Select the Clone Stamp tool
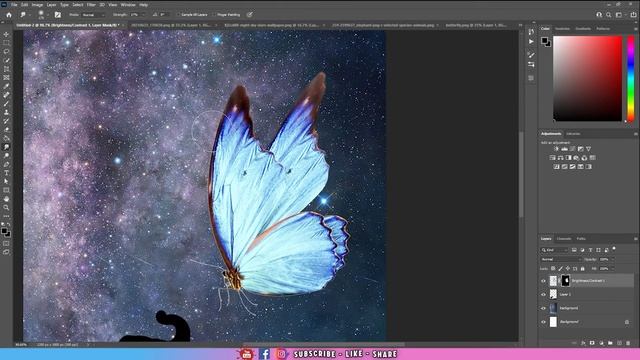The width and height of the screenshot is (640, 360). pyautogui.click(x=6, y=112)
